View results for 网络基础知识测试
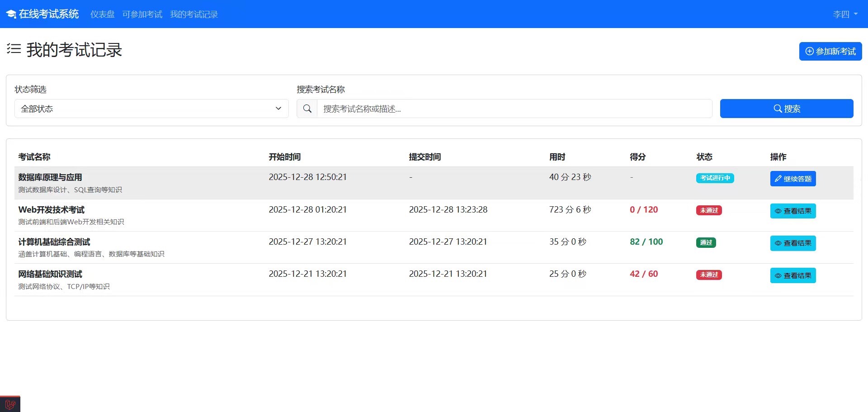868x412 pixels. tap(793, 275)
